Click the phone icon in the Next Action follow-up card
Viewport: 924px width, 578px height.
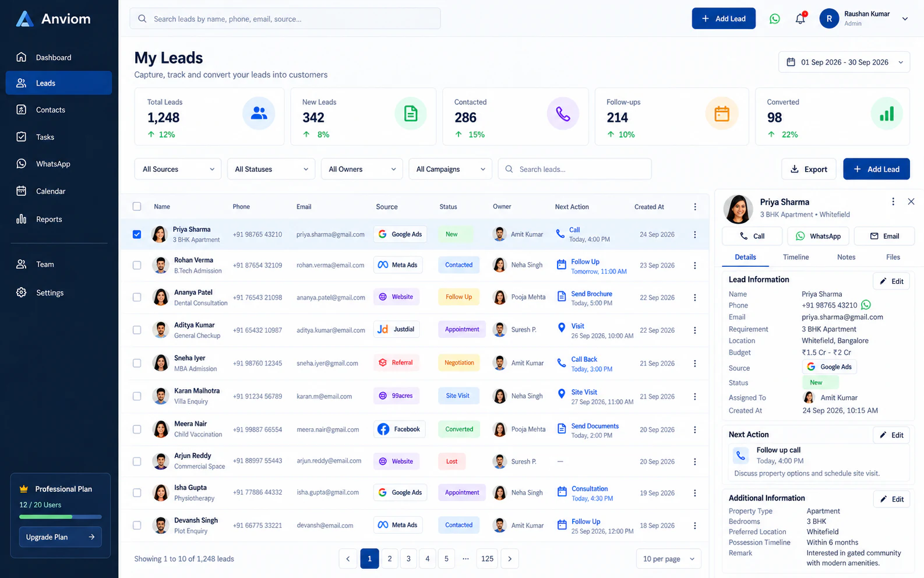pyautogui.click(x=741, y=456)
